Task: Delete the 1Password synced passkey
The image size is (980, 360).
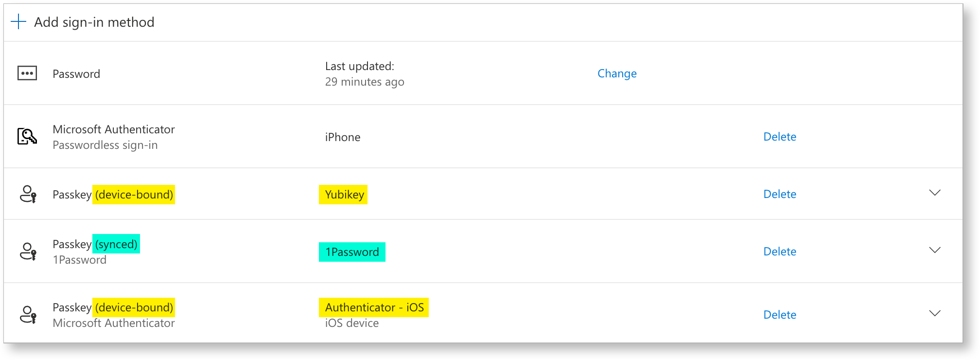Action: pos(779,252)
